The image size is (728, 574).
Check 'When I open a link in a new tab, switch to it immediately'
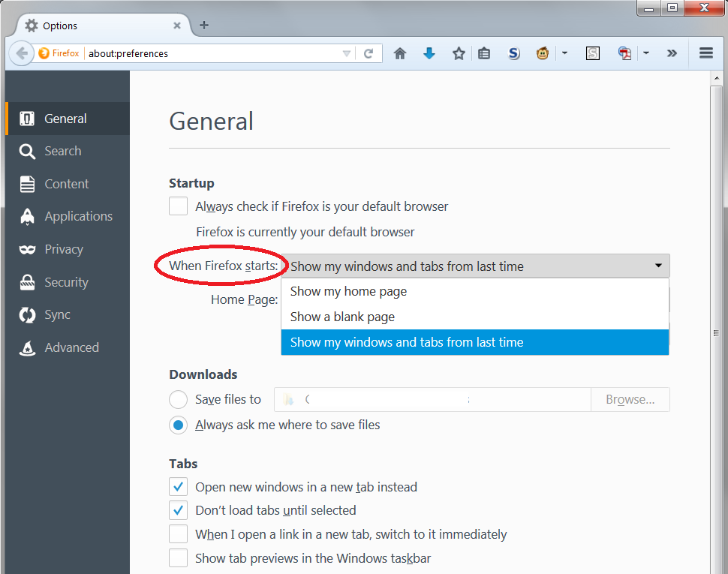point(178,533)
